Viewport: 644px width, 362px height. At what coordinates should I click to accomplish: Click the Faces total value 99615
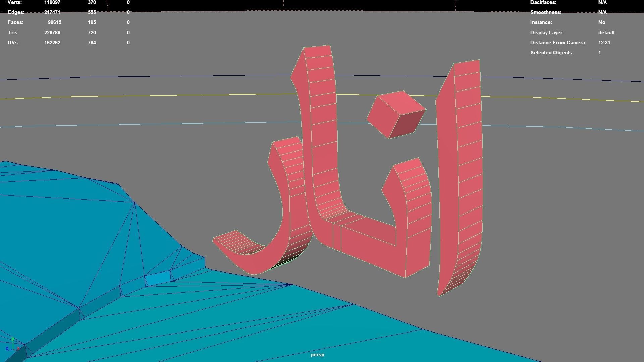click(x=54, y=22)
